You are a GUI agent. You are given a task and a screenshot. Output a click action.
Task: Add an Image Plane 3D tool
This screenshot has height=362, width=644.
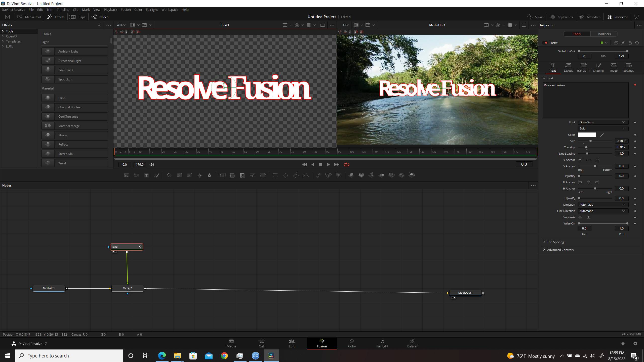(351, 175)
